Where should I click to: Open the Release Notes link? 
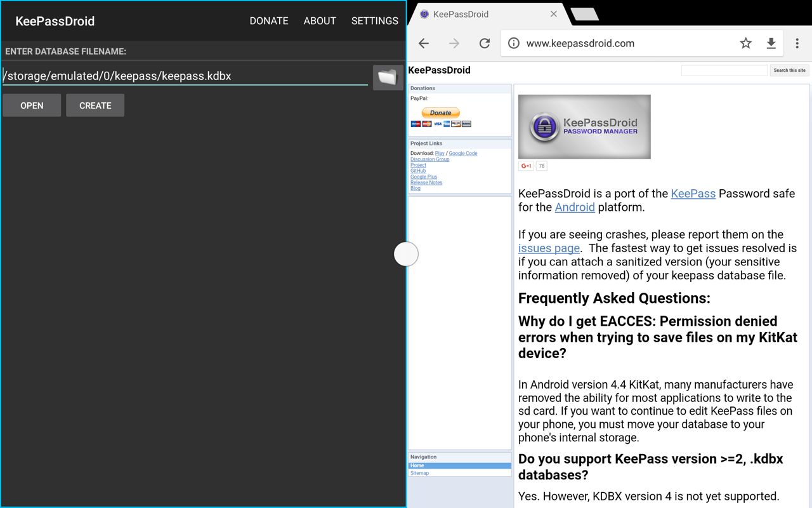pyautogui.click(x=426, y=182)
